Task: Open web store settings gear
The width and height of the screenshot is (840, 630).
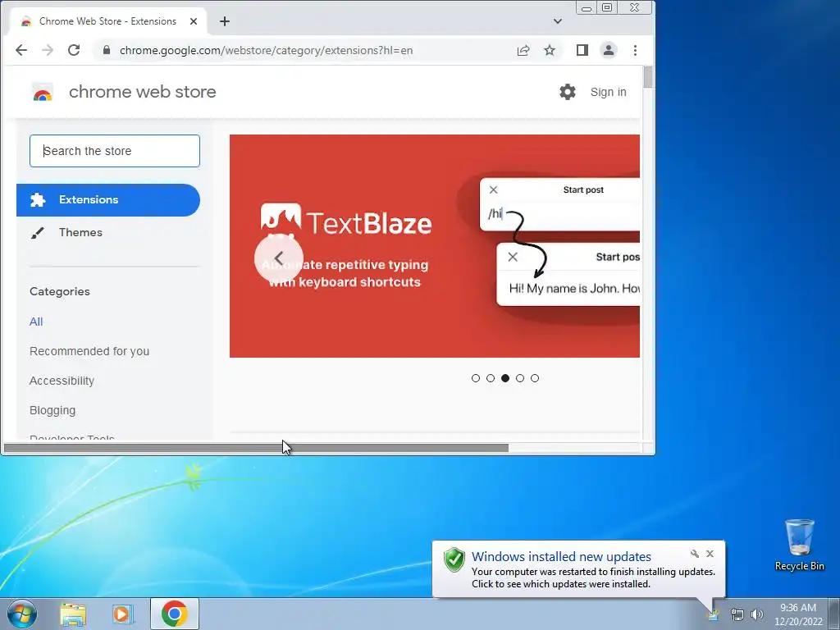Action: (568, 92)
